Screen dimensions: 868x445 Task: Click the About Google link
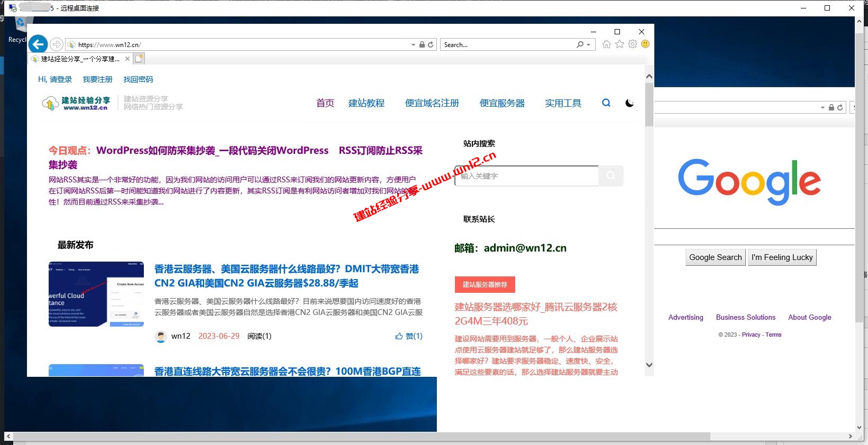pyautogui.click(x=810, y=318)
